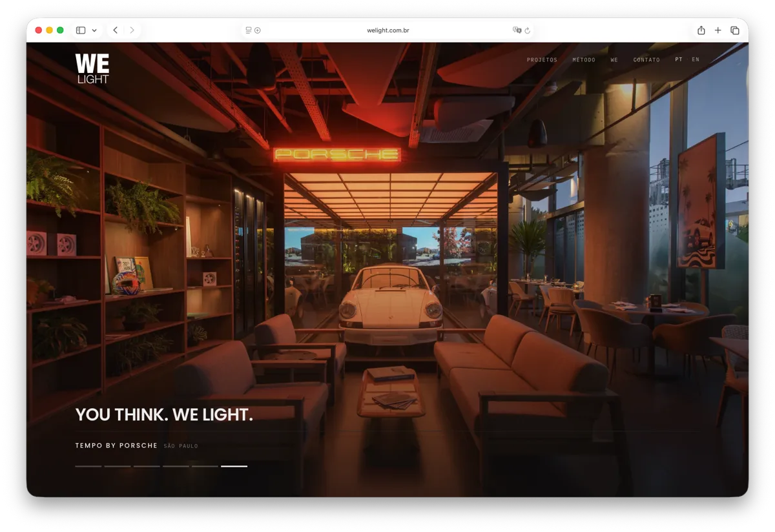Screen dimensions: 775x532
Task: Open the MÉTODO menu item
Action: pos(584,60)
